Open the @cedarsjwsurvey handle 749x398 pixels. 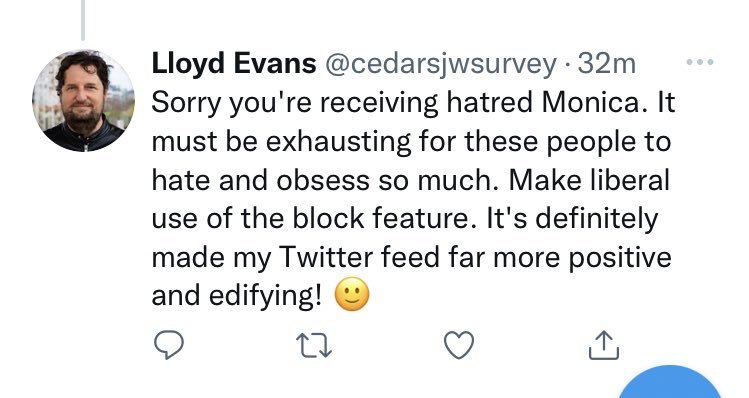(441, 64)
